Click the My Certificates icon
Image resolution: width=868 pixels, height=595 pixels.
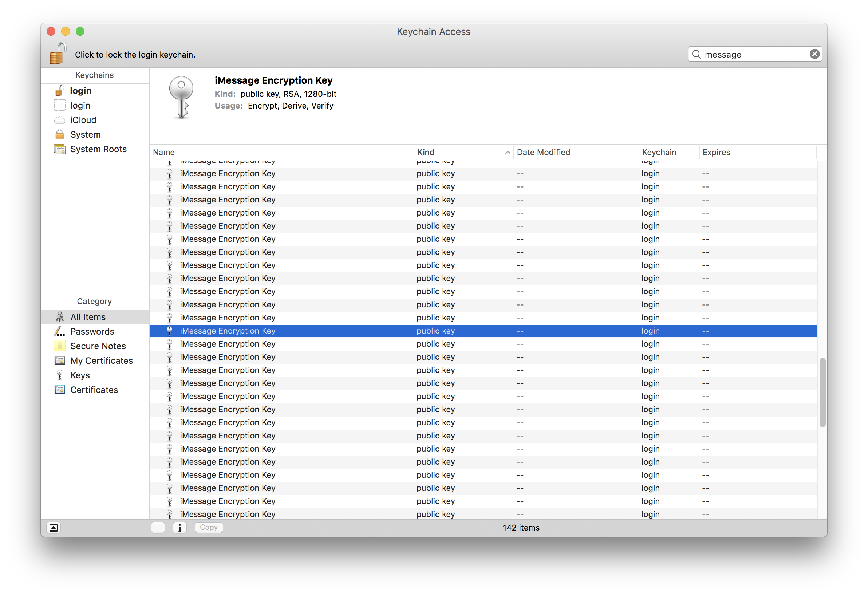[60, 360]
